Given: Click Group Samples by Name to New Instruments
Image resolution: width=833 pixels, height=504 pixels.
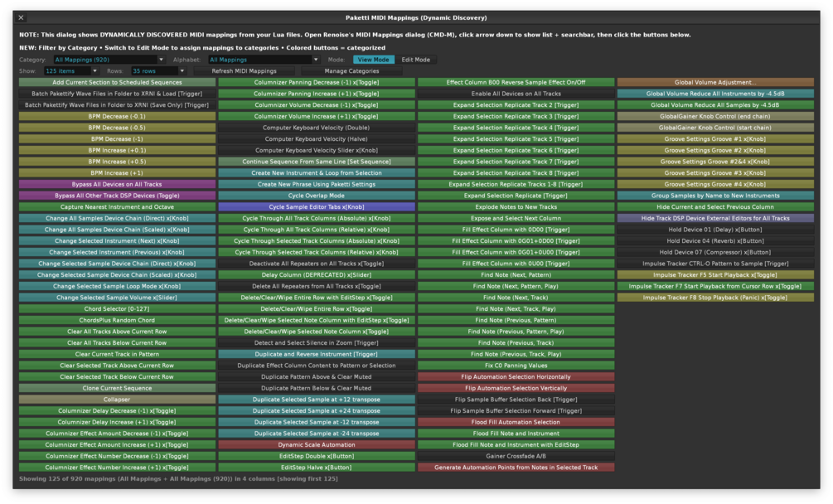Looking at the screenshot, I should [715, 196].
